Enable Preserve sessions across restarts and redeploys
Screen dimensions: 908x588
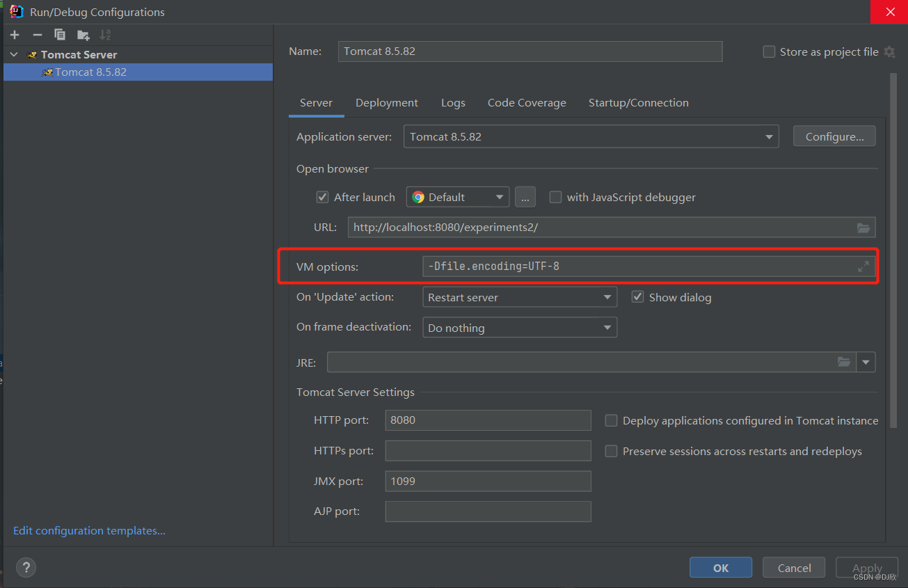[x=611, y=451]
